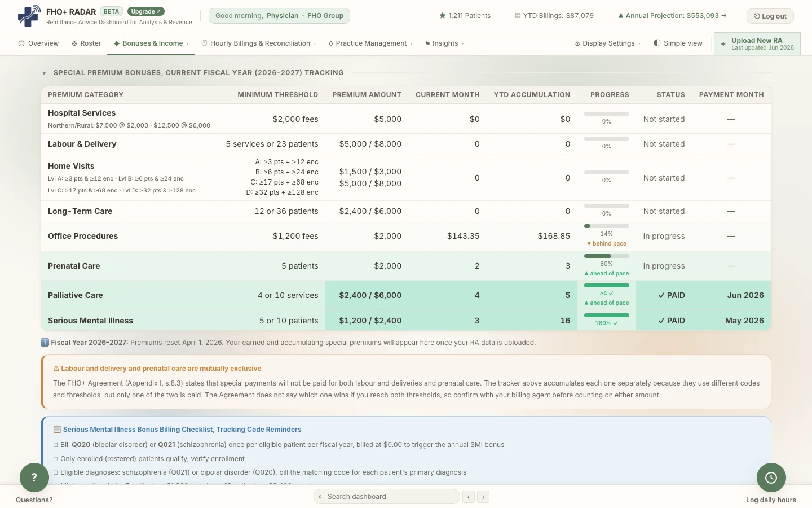The height and width of the screenshot is (508, 812).
Task: Click the YTD ACCUMULATION column header
Action: (532, 95)
